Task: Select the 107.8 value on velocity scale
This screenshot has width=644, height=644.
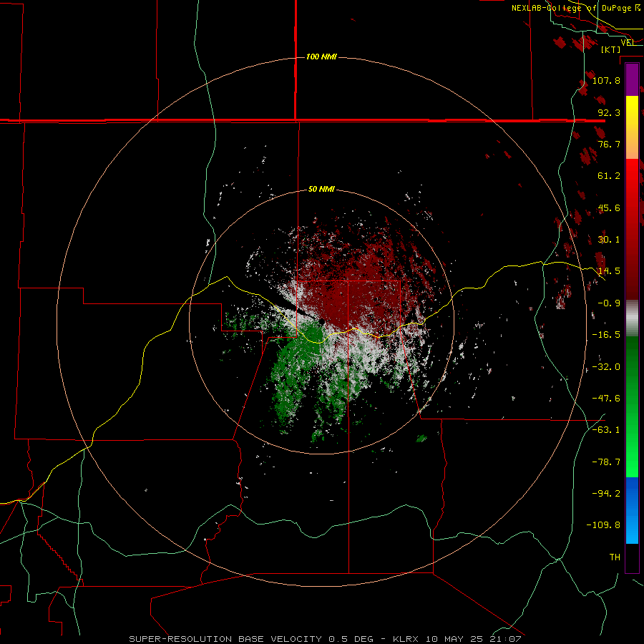Action: [606, 80]
